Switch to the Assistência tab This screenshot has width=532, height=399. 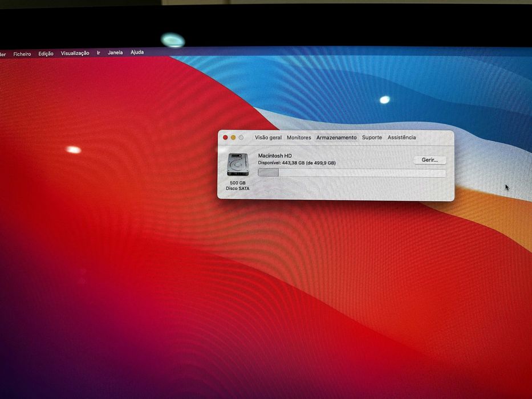(x=402, y=137)
